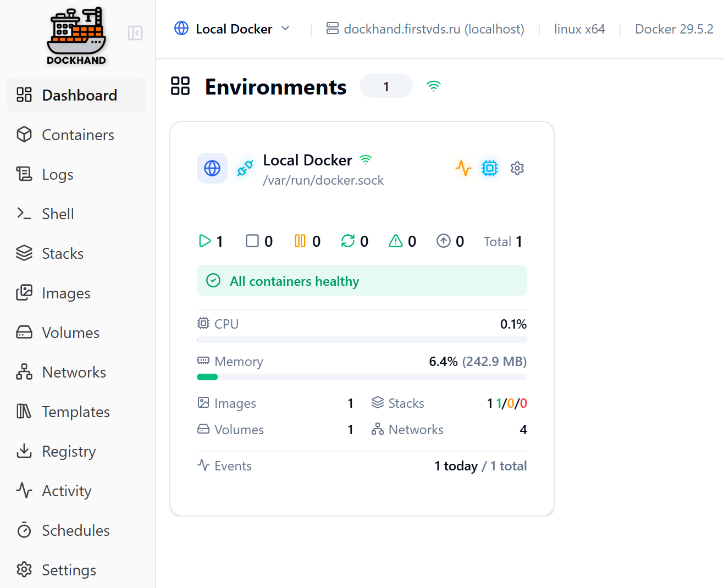Click the Dockhand ship logo
This screenshot has height=588, width=724.
tap(76, 36)
